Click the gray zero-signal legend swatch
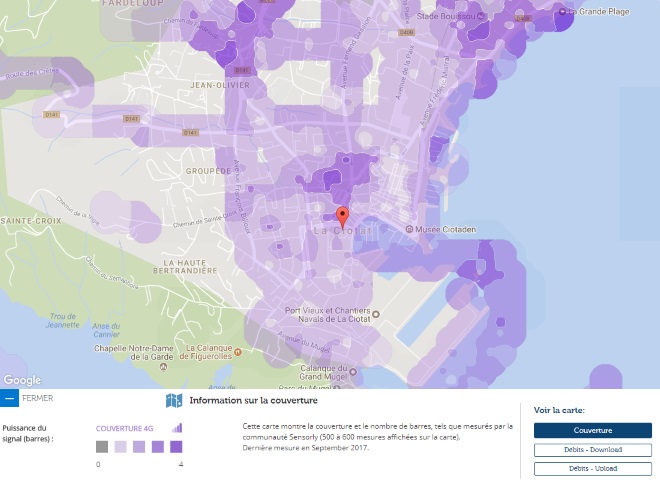 [x=102, y=447]
